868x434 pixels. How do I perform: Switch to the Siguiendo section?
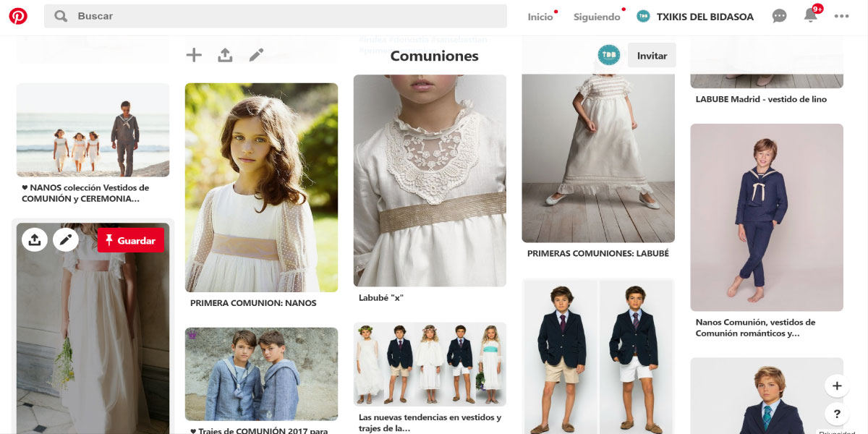click(595, 15)
